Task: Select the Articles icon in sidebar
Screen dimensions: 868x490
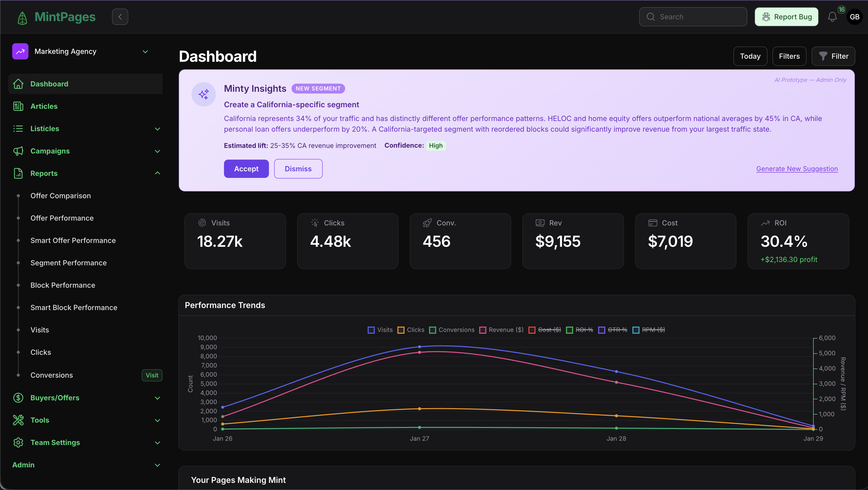Action: coord(18,106)
